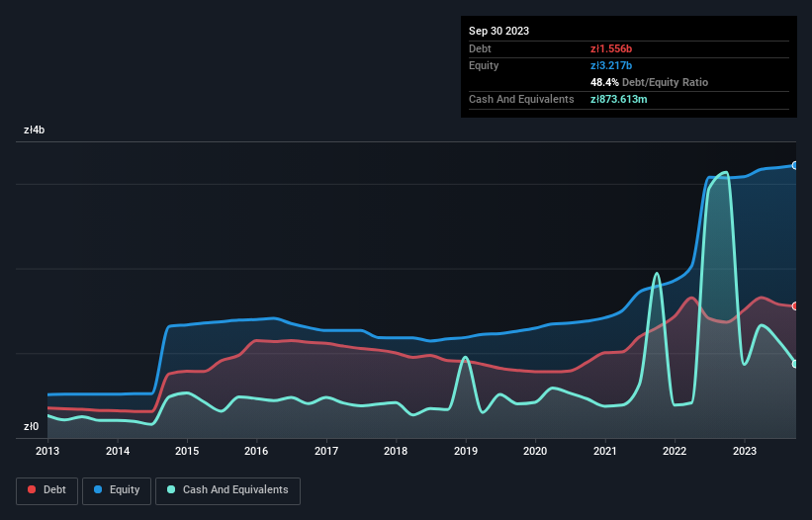
Task: Click the 2015 x-axis label
Action: pos(187,451)
